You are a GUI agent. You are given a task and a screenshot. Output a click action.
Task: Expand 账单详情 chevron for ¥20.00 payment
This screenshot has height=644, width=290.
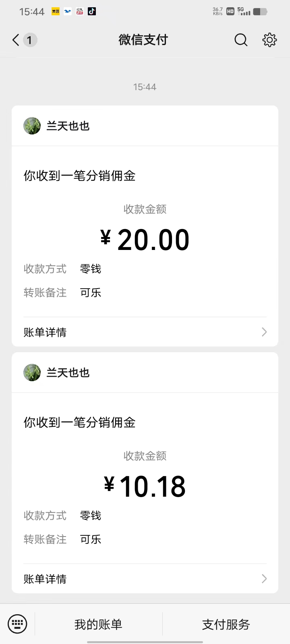click(264, 332)
